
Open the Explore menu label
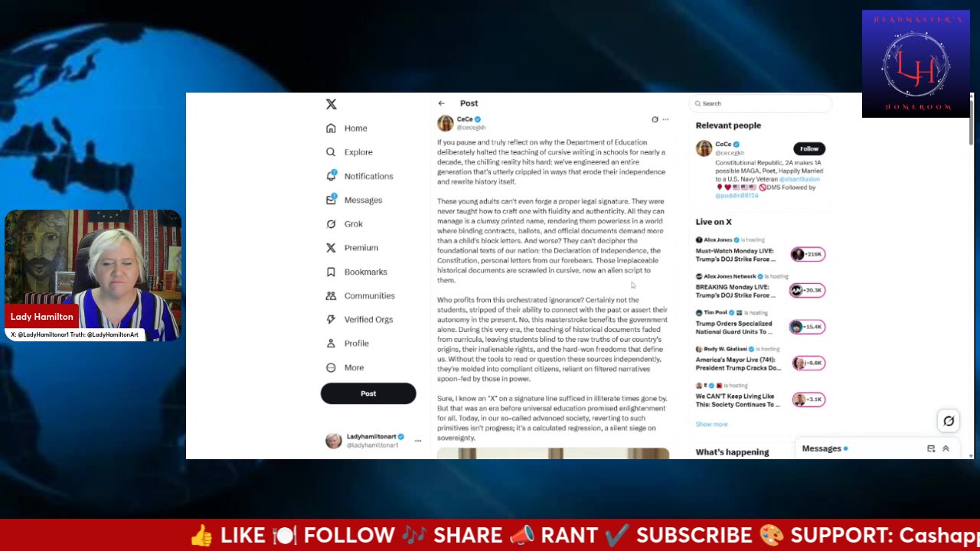(x=358, y=152)
